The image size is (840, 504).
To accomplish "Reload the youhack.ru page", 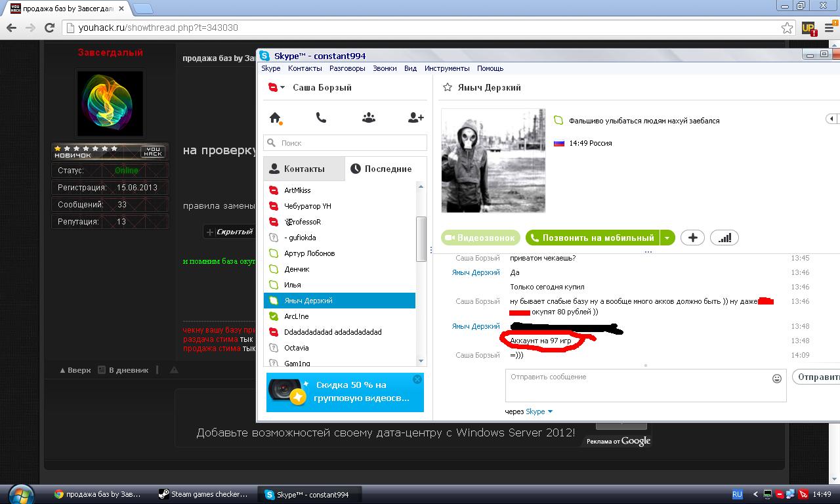I will coord(49,28).
